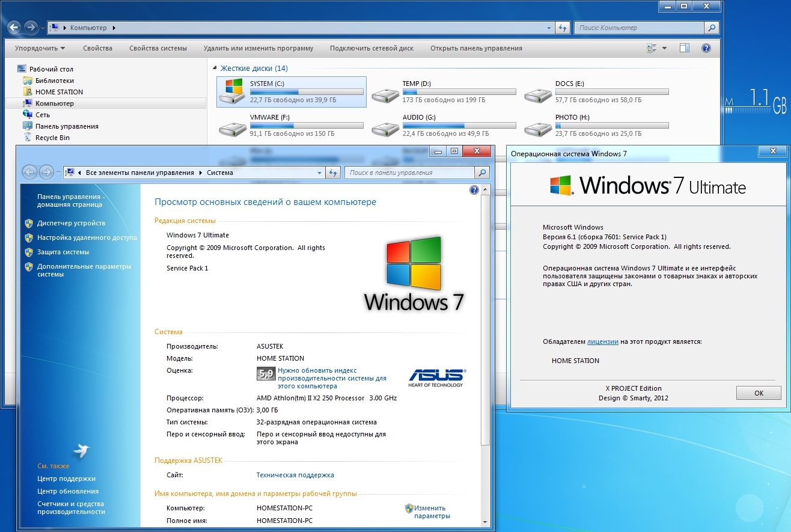Click the ASUS logo image

click(x=437, y=378)
